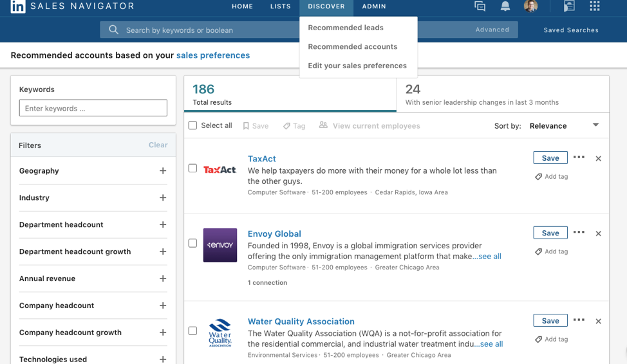Screen dimensions: 627x364
Task: Click 1 connection under Envoy Global
Action: (267, 282)
